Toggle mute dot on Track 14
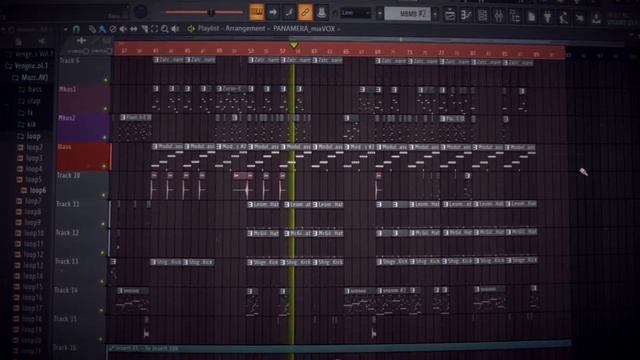640x360 pixels. point(101,310)
